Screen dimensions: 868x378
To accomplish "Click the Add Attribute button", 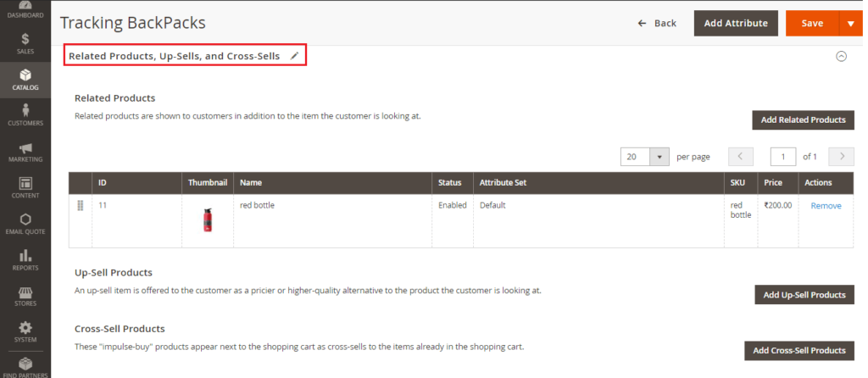I will point(736,23).
